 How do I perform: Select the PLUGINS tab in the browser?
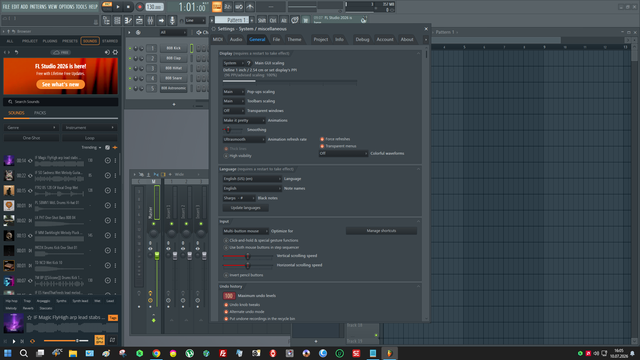pyautogui.click(x=50, y=41)
